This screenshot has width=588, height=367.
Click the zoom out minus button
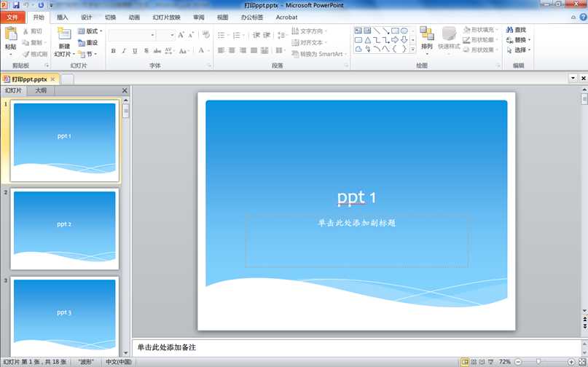(518, 362)
